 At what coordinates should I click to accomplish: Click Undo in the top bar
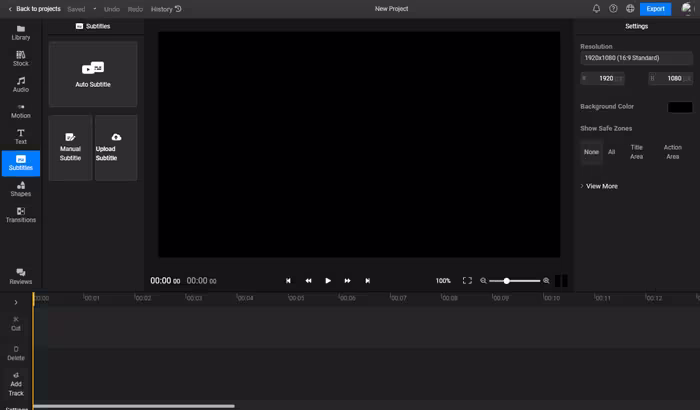point(112,9)
